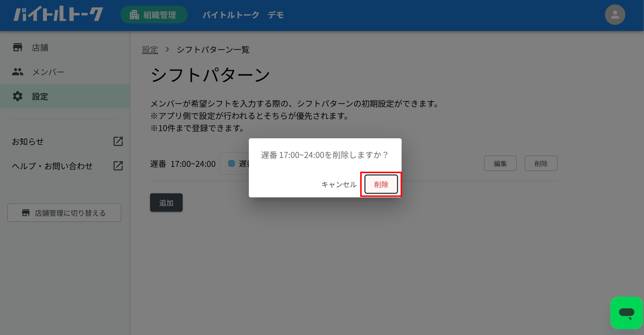Open メンバー in the sidebar
Viewport: 644px width, 335px height.
[x=65, y=72]
